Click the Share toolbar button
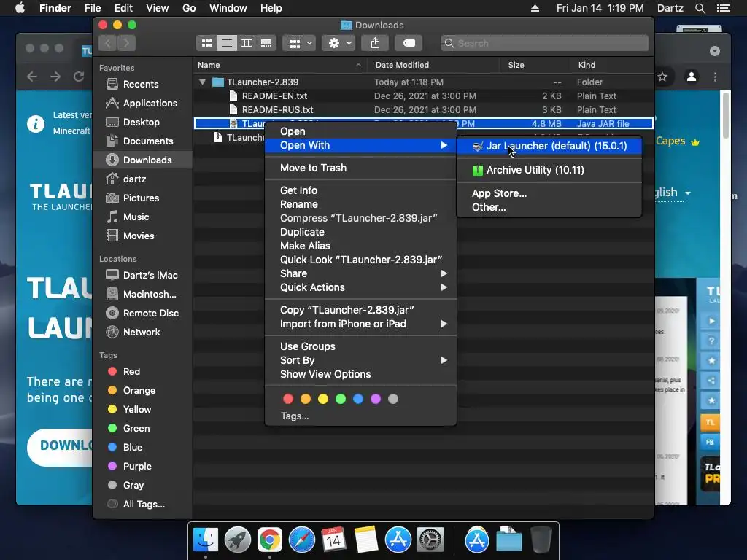The image size is (747, 560). coord(376,43)
